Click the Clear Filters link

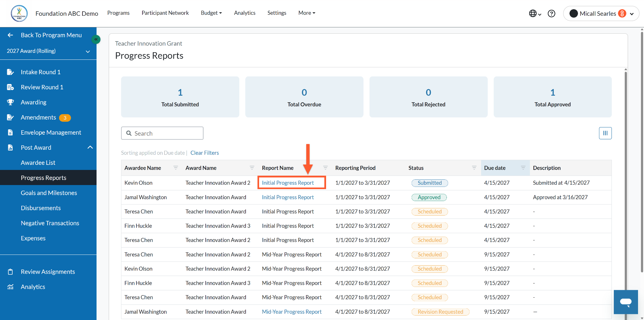click(x=204, y=153)
